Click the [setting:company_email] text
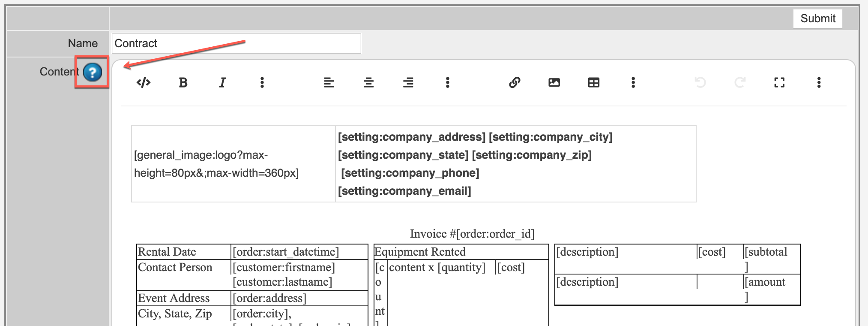Screen dimensions: 868x326 [x=404, y=191]
